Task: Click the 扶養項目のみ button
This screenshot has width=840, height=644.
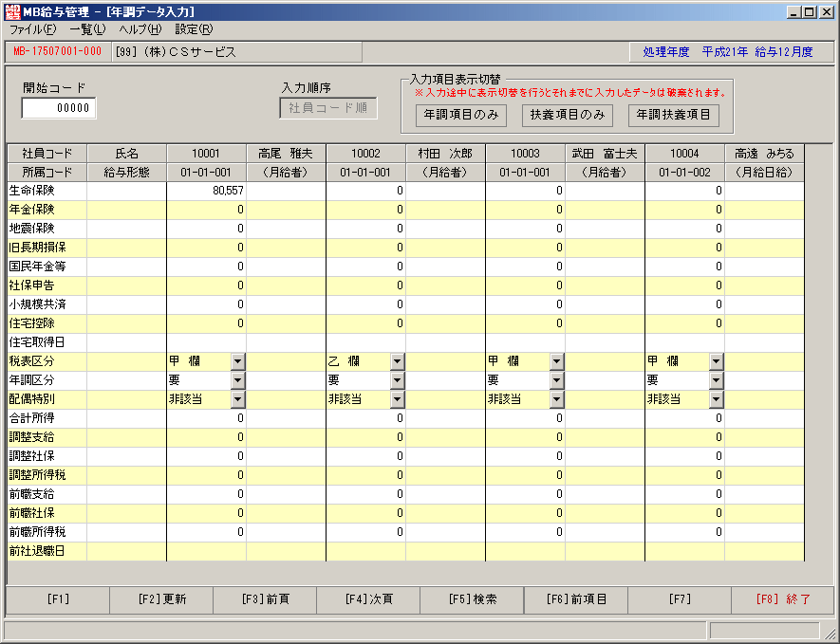Action: [x=568, y=115]
